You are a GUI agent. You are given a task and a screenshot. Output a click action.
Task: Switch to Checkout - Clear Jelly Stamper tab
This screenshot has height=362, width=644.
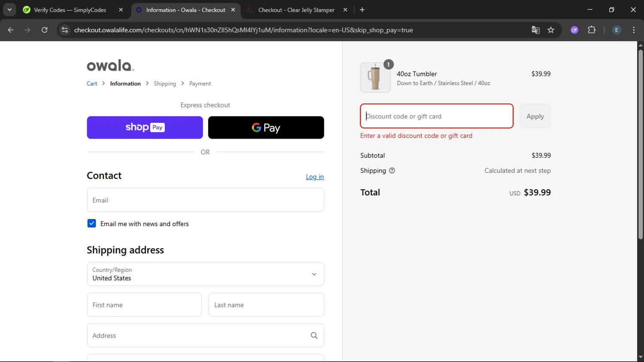click(296, 10)
